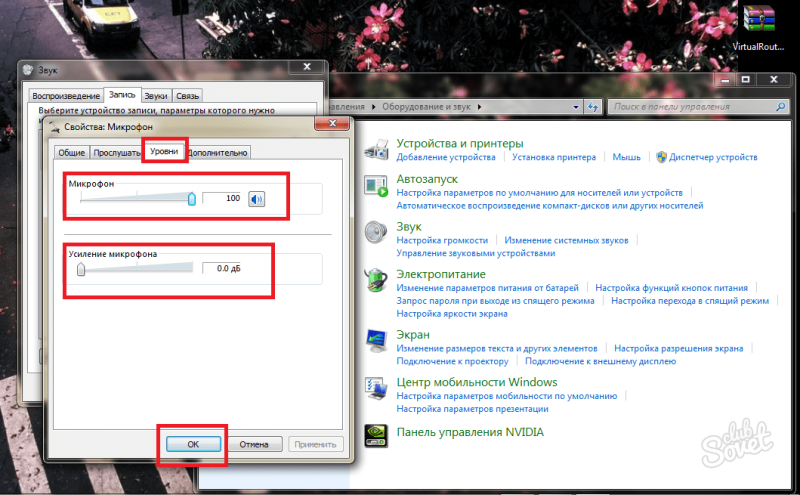
Task: Open the Devices and Printers icon
Action: coord(377,150)
